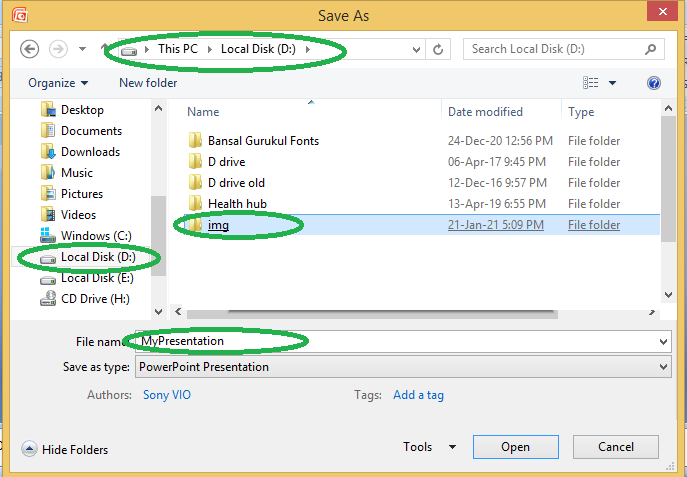Expand the Save as type dropdown
This screenshot has height=477, width=687.
[x=663, y=367]
